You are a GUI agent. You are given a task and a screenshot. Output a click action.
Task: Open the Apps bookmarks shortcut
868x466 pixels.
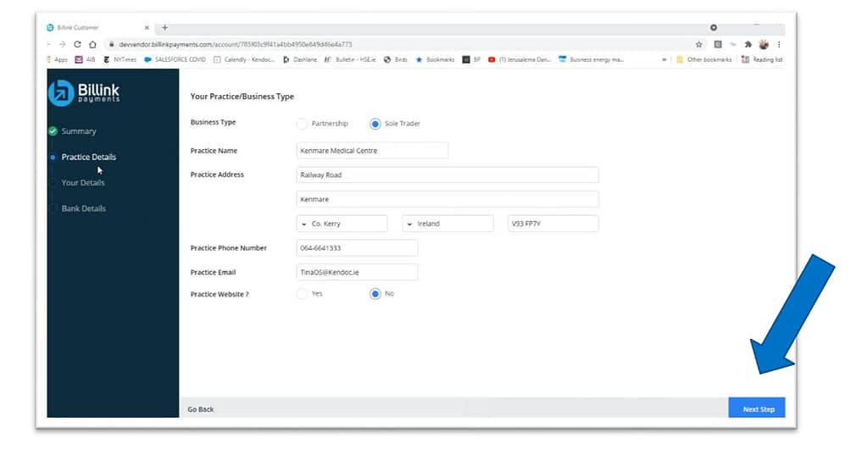coord(56,59)
